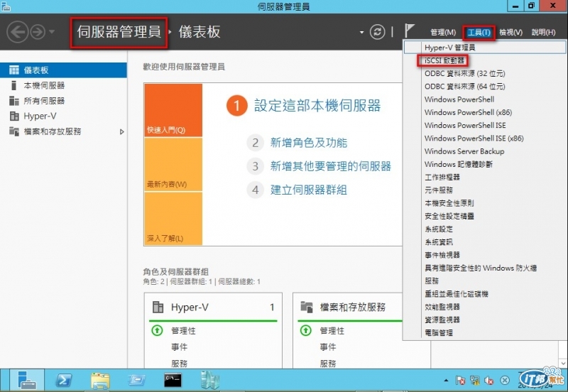Select 本機伺服器 in the sidebar
The width and height of the screenshot is (568, 392).
[63, 85]
